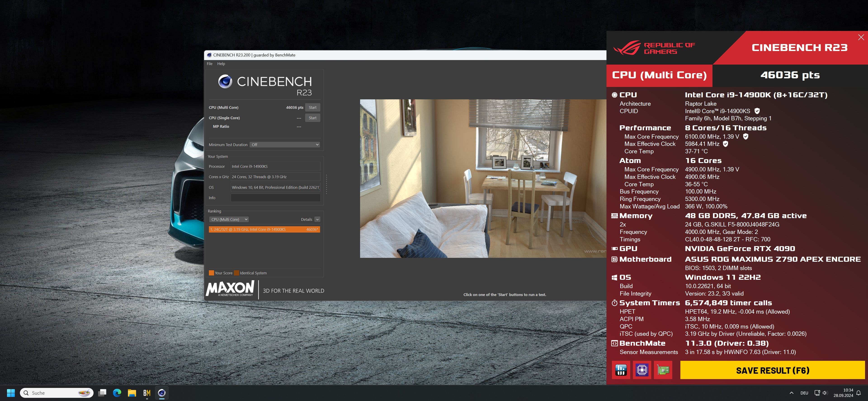Toggle the ranking Details dropdown arrow
The width and height of the screenshot is (868, 401).
(x=317, y=219)
